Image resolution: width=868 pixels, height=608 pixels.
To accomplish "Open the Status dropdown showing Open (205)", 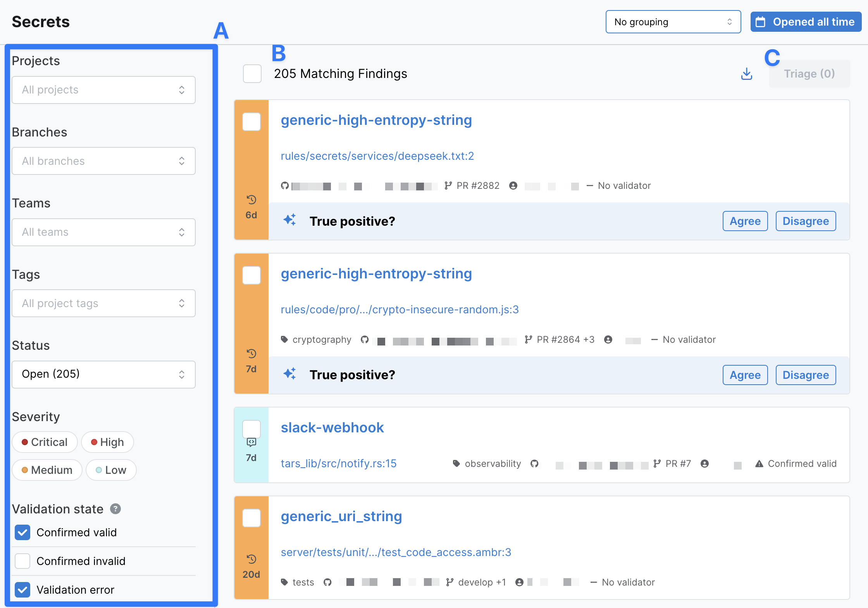I will (103, 374).
